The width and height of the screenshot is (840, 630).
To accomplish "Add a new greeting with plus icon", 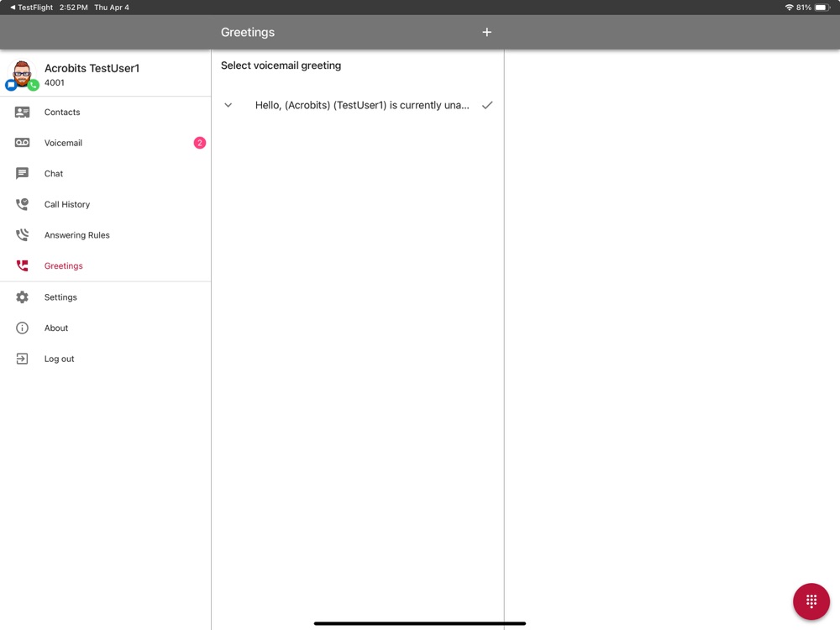I will click(x=486, y=32).
